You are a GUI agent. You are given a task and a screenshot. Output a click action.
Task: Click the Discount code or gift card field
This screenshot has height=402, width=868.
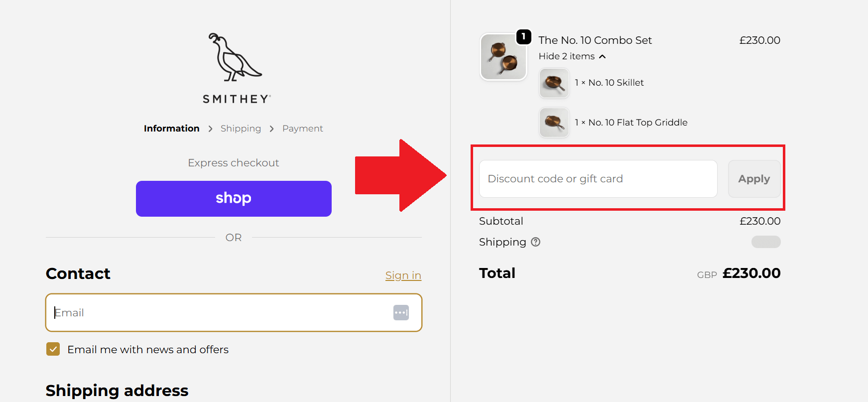point(598,179)
